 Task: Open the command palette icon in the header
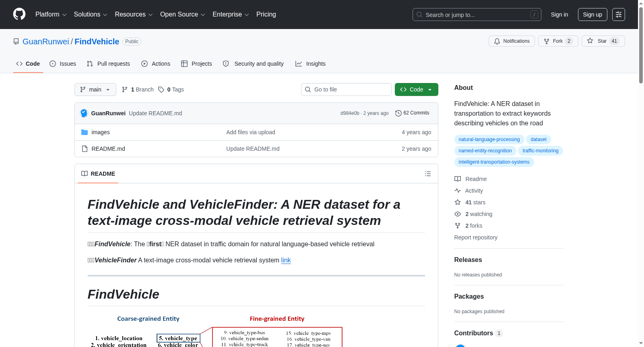[618, 15]
